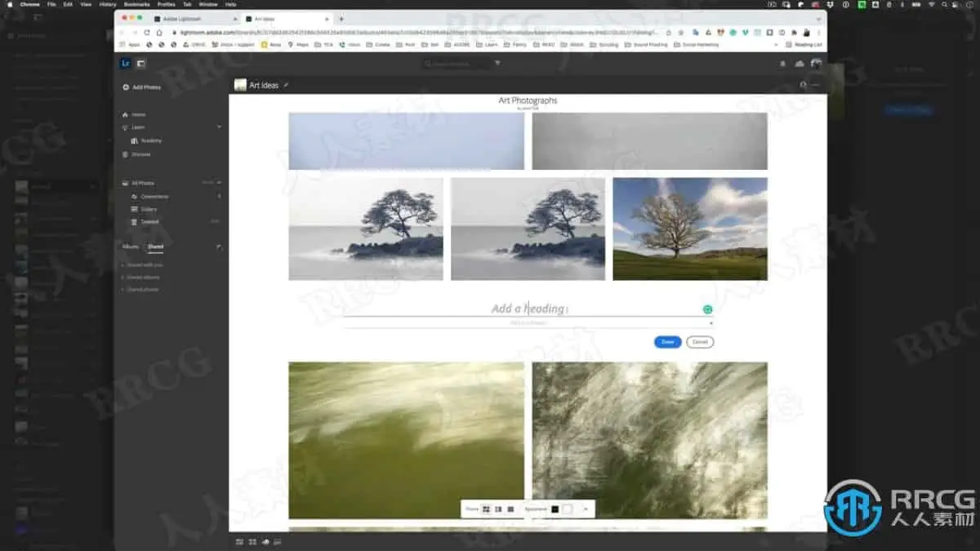Open the Reading List in bookmarks bar
The image size is (980, 551).
(804, 45)
